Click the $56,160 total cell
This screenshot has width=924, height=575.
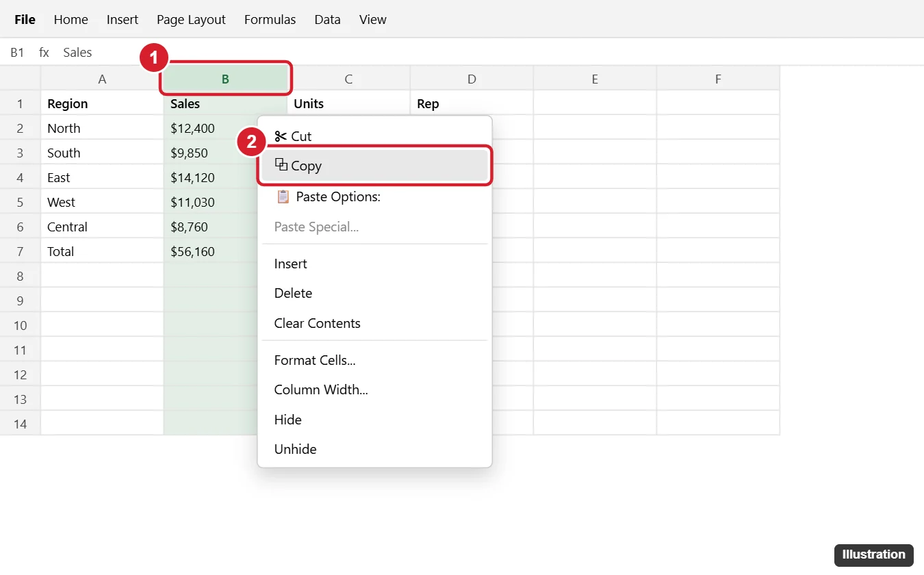pyautogui.click(x=211, y=251)
